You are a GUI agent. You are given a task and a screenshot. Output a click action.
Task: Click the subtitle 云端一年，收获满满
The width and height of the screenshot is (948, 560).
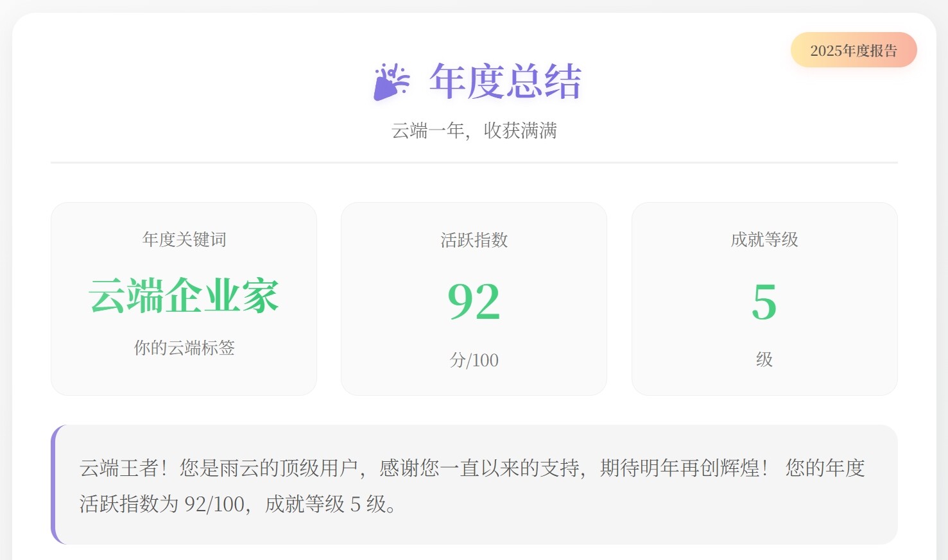pos(474,131)
